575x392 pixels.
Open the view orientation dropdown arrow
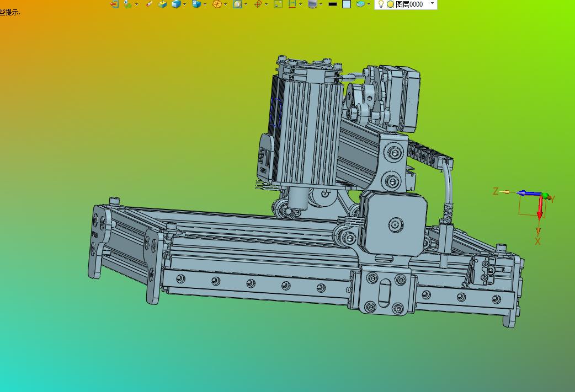[x=205, y=4]
